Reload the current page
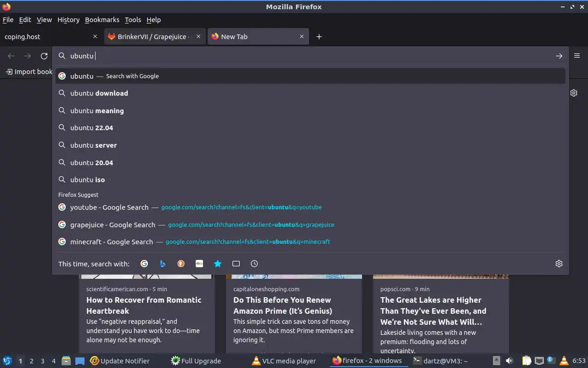Image resolution: width=588 pixels, height=368 pixels. (x=44, y=56)
